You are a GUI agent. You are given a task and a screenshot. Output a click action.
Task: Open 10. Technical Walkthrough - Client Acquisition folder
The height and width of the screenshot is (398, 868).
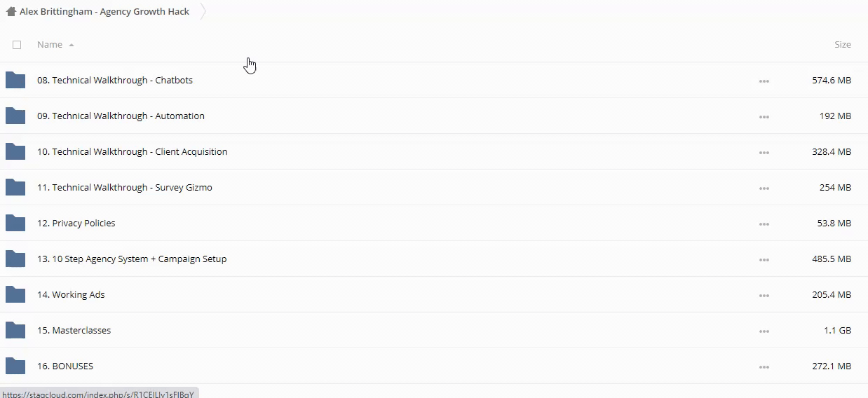pos(132,152)
